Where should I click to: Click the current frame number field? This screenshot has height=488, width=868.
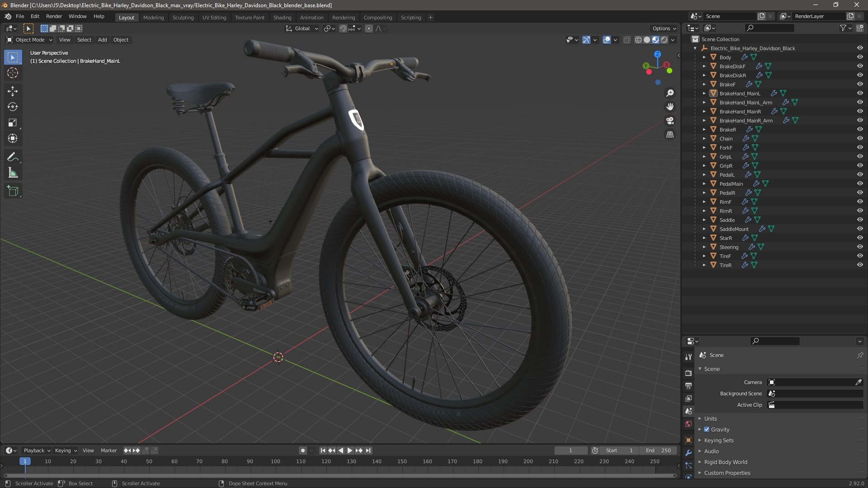[x=571, y=450]
